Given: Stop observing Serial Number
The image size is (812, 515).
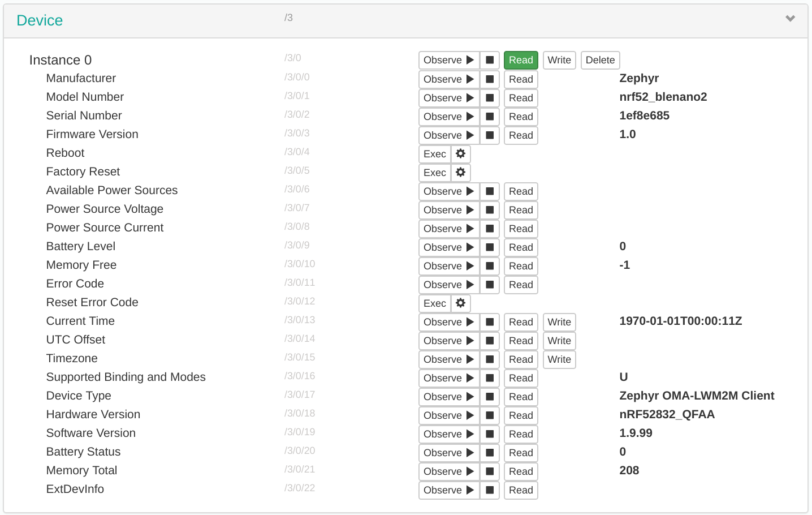Looking at the screenshot, I should coord(490,117).
